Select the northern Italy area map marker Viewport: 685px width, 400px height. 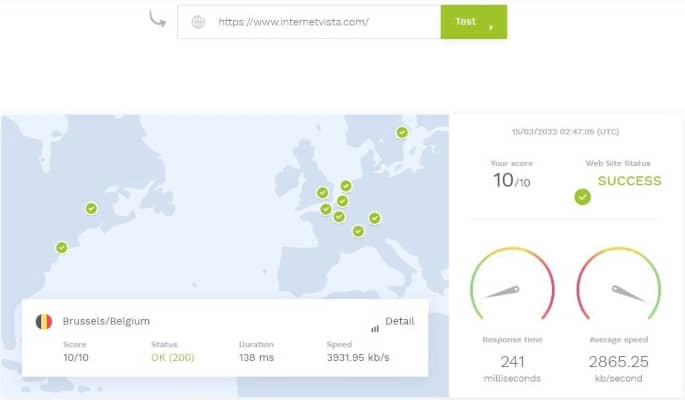point(358,231)
